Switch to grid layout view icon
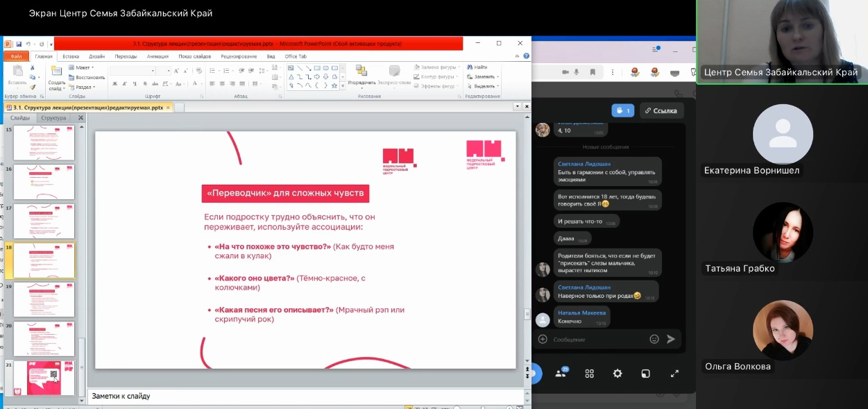The image size is (868, 409). click(x=589, y=374)
